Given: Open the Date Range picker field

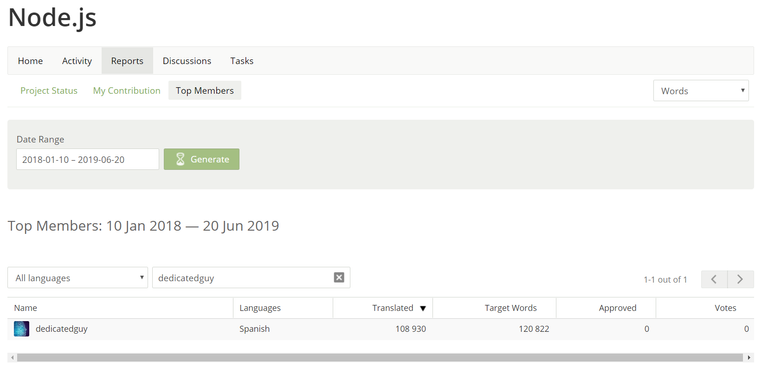Looking at the screenshot, I should (x=88, y=159).
